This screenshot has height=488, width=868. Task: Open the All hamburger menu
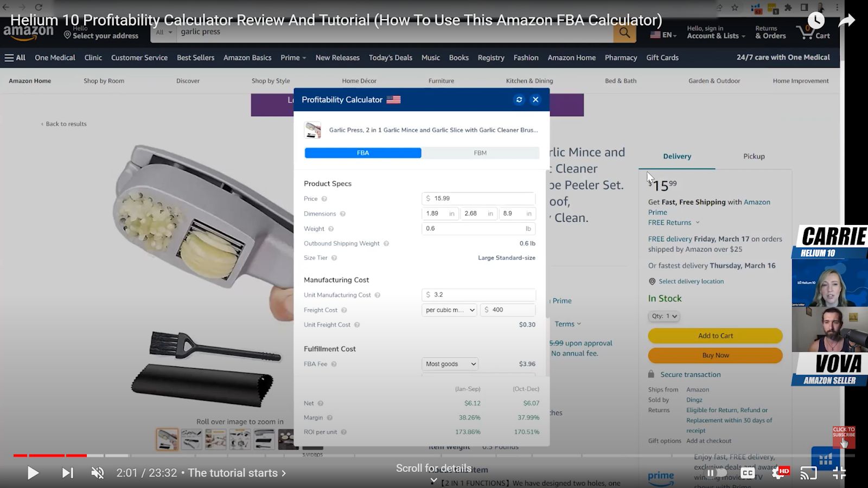[15, 58]
